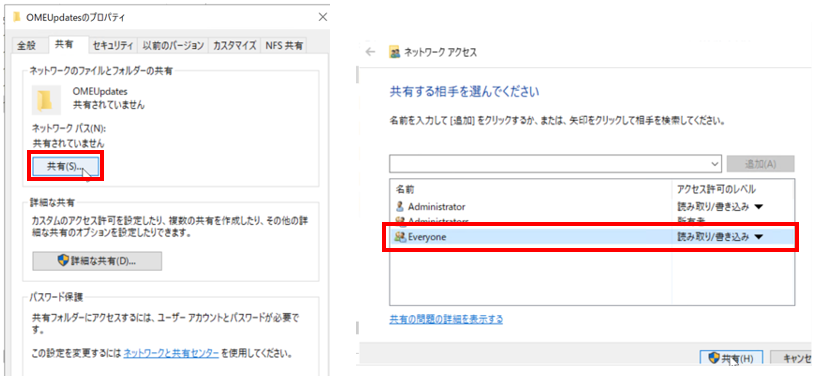Click the 共有する相手を選んでください heading
Screen dimensions: 822x376
pos(464,91)
